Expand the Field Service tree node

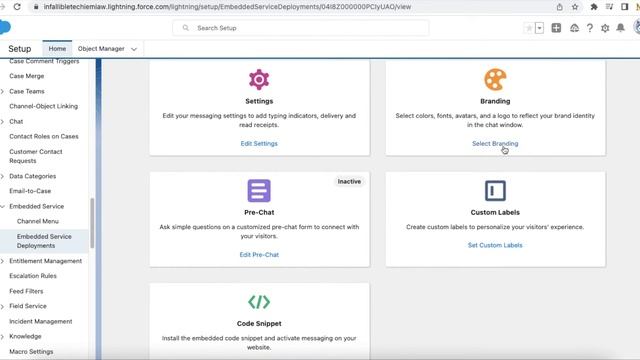point(2,306)
